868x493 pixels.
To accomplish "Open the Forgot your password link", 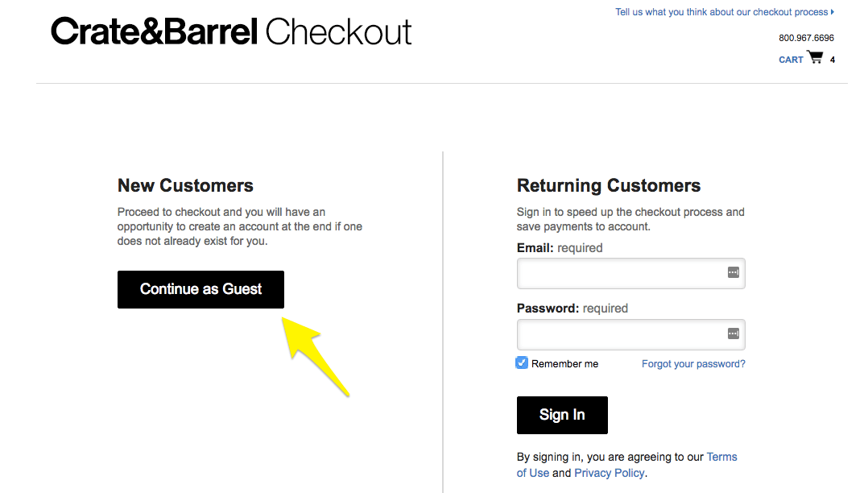I will [x=693, y=364].
